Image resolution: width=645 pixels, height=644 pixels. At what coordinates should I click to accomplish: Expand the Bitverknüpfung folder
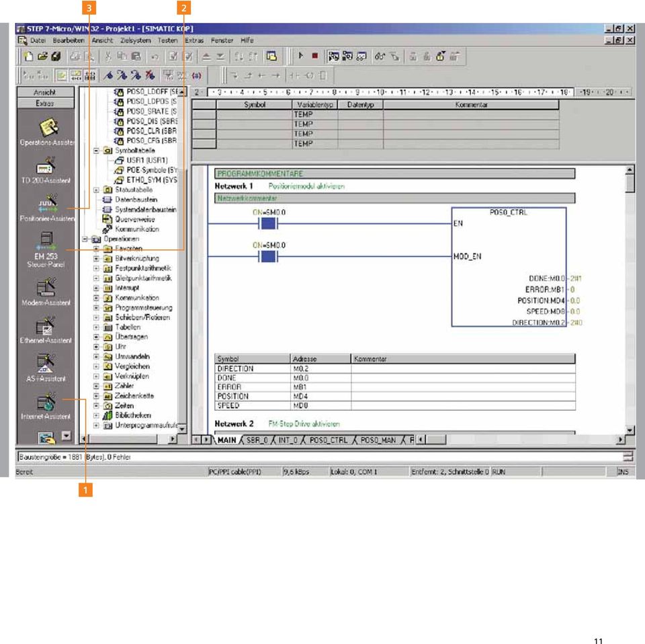(x=96, y=258)
